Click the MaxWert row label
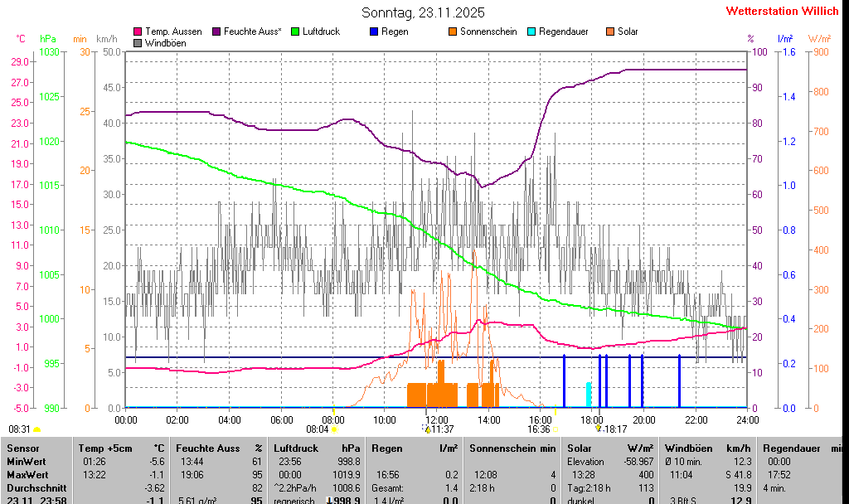The width and height of the screenshot is (849, 504). coord(26,474)
